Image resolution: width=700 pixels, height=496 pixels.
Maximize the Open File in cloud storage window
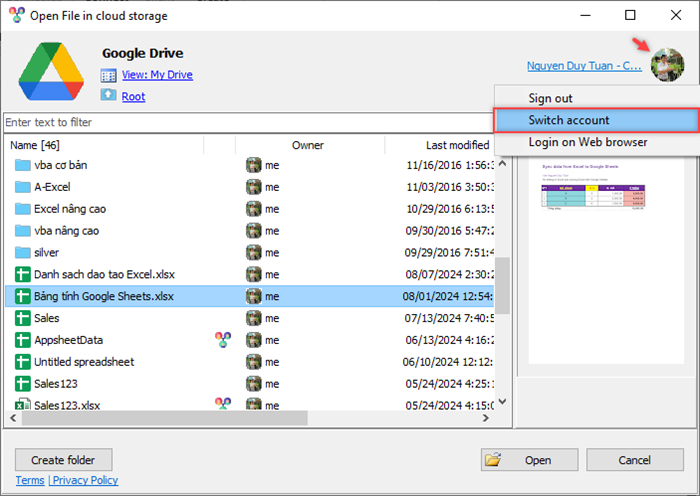tap(630, 15)
